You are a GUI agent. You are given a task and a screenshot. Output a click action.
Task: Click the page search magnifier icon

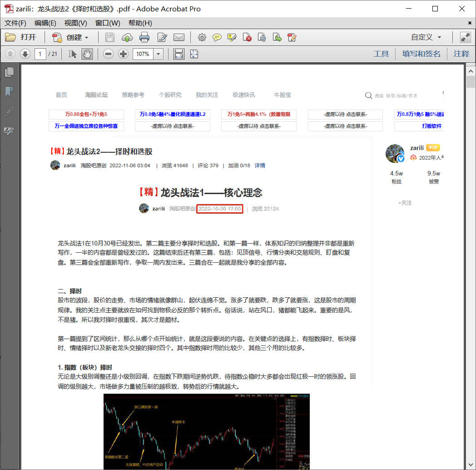tap(368, 95)
